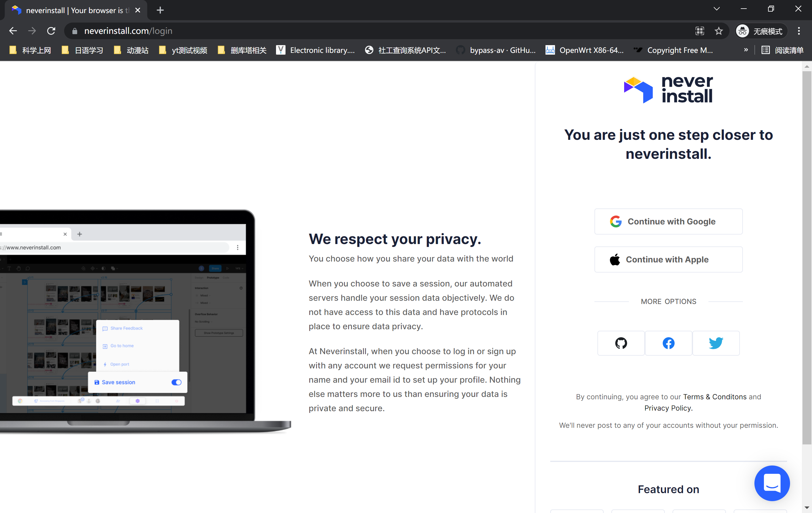Open the chat support bubble
Image resolution: width=812 pixels, height=513 pixels.
[772, 483]
